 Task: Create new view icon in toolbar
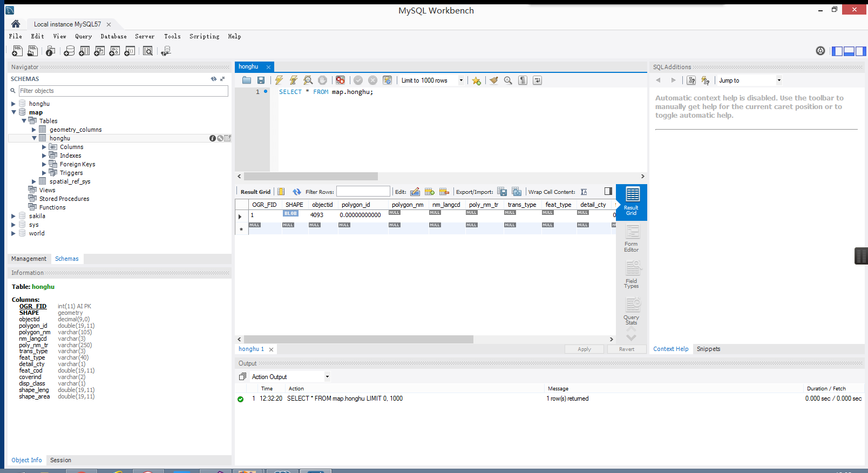point(99,51)
